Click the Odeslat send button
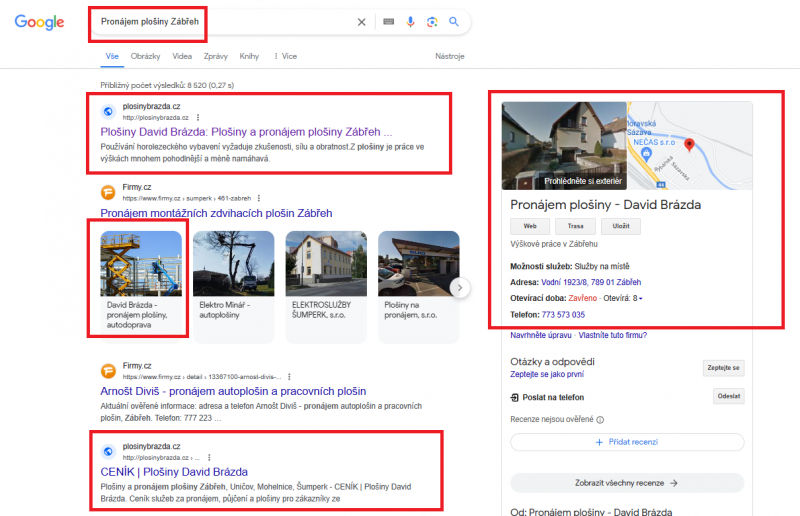800x516 pixels. pos(729,396)
